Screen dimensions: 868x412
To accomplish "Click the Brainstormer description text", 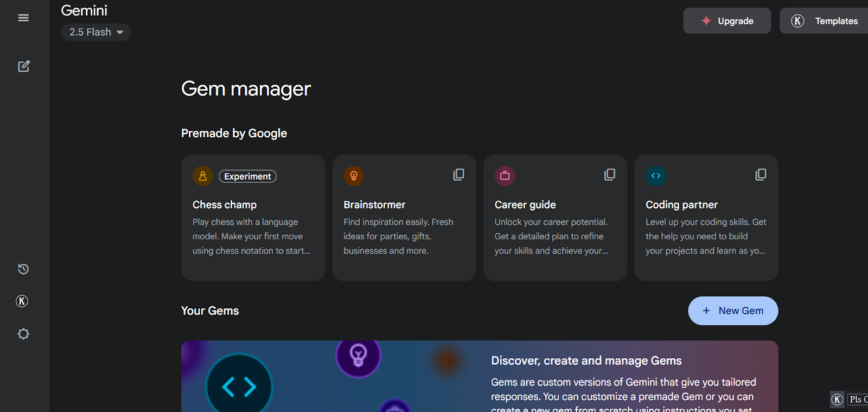I will 398,236.
